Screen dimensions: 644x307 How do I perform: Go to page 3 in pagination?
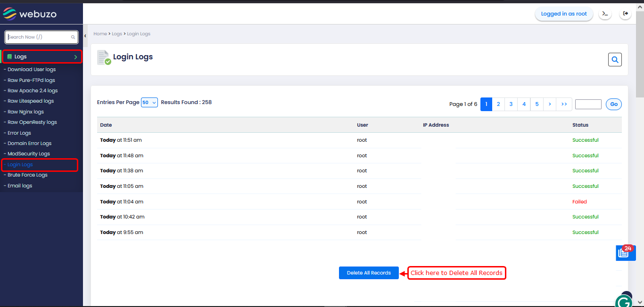coord(511,104)
